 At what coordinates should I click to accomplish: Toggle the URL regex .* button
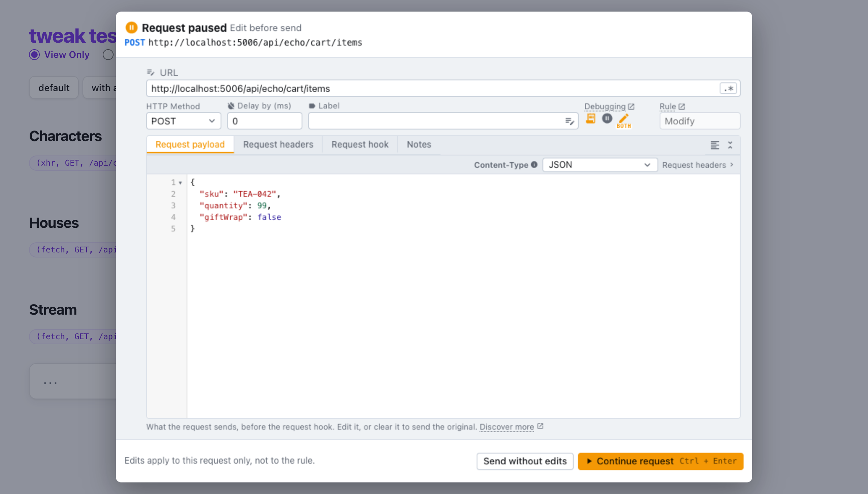728,88
